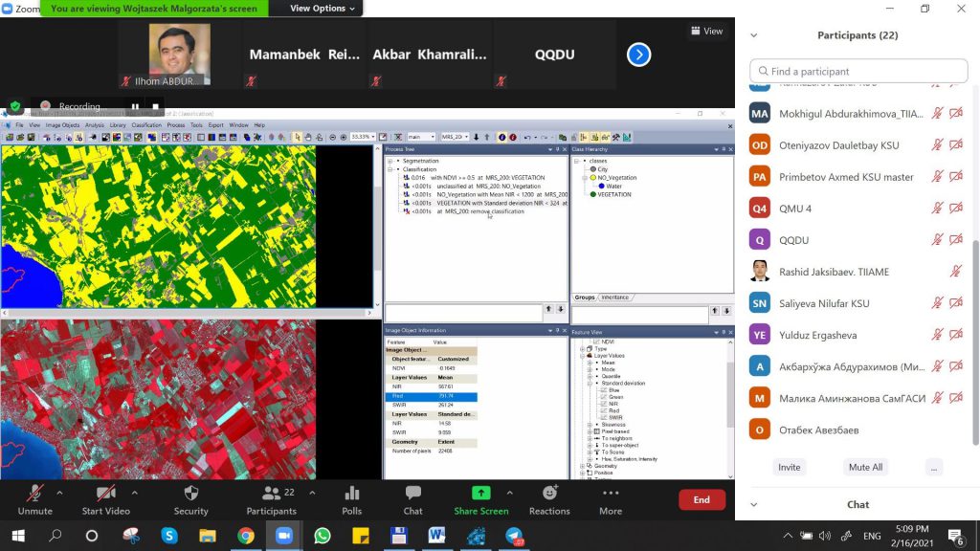Collapse the Classification node in Process Tree
The width and height of the screenshot is (980, 551).
coord(390,169)
